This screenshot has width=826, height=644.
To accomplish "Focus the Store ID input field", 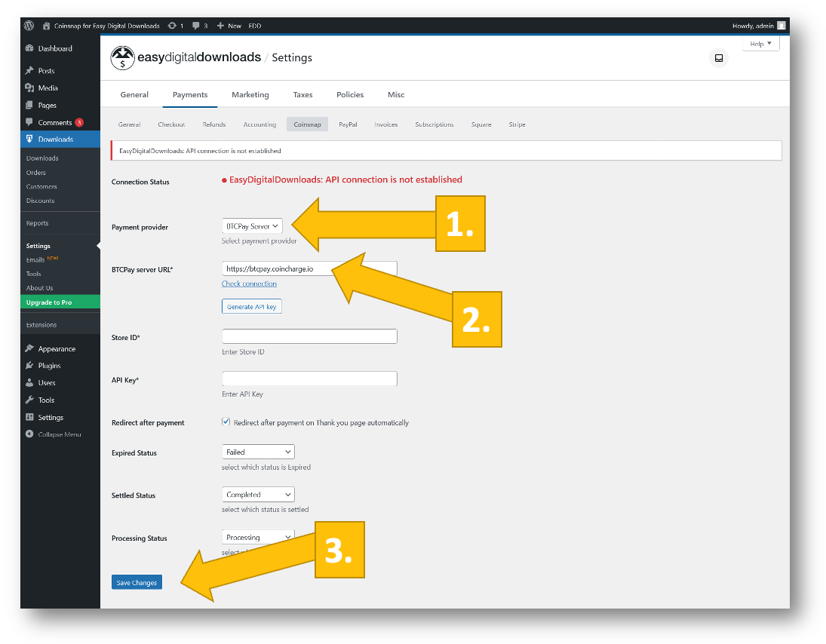I will (309, 336).
